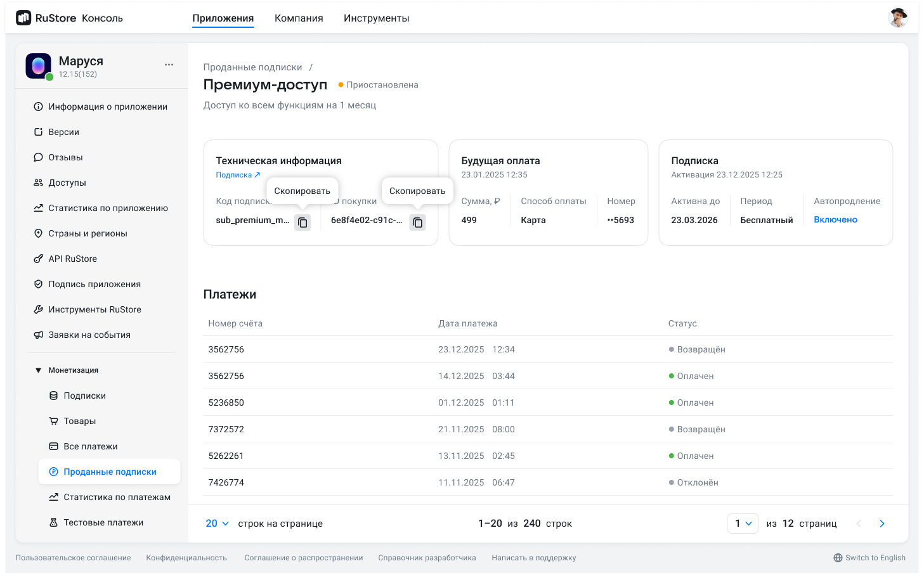
Task: Click the Проданные подписки ruble icon
Action: [54, 472]
